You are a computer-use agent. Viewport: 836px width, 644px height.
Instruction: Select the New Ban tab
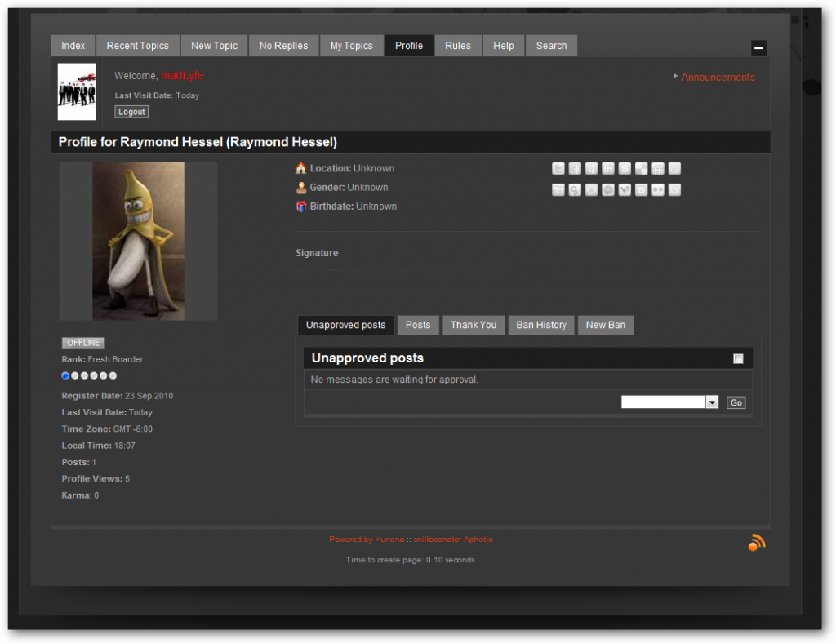pyautogui.click(x=605, y=325)
